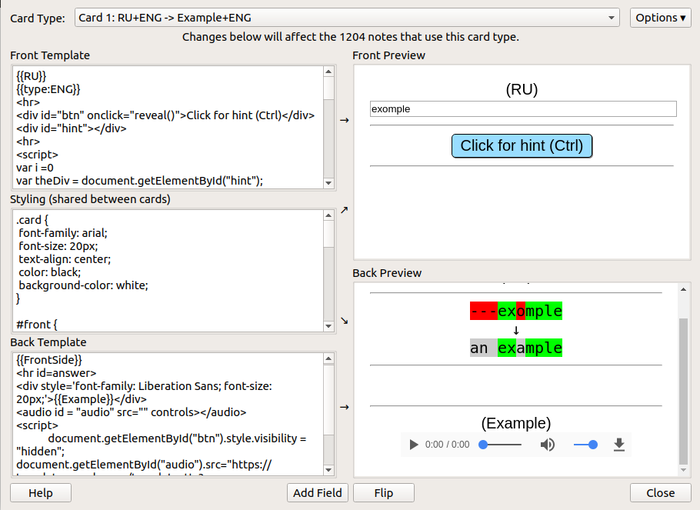Close the card types dialog
700x510 pixels.
point(660,492)
